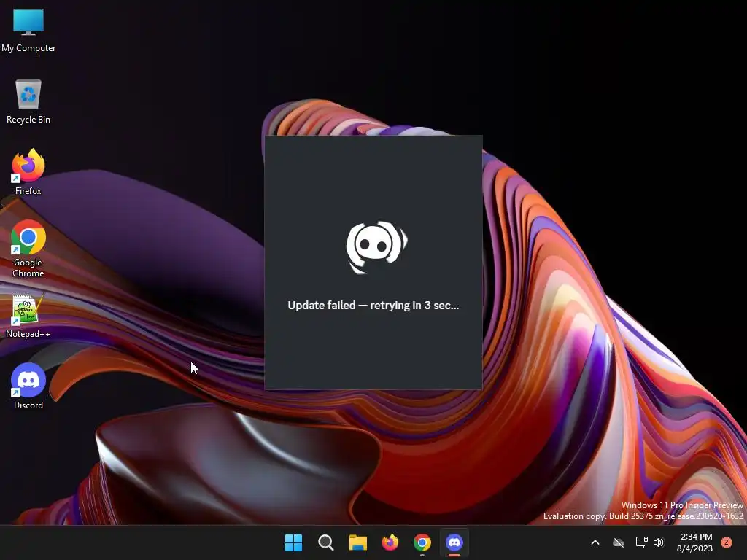Show hidden system tray icons
The image size is (747, 560).
pos(595,542)
